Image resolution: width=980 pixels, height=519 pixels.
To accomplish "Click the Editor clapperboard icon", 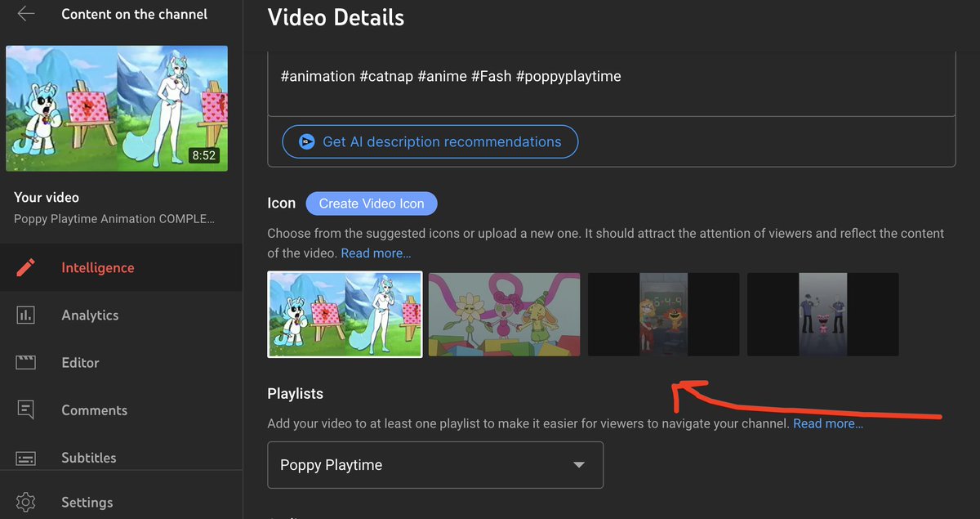I will (x=26, y=362).
